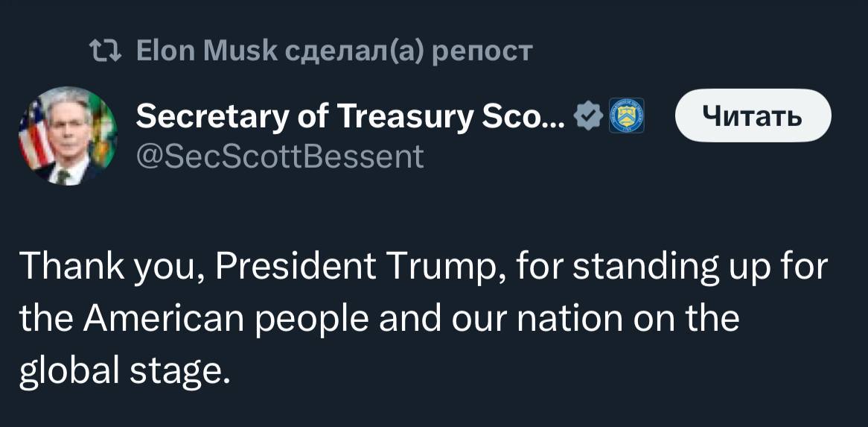Open the @SecScottBessent handle link
Image resolution: width=868 pixels, height=427 pixels.
[x=280, y=156]
